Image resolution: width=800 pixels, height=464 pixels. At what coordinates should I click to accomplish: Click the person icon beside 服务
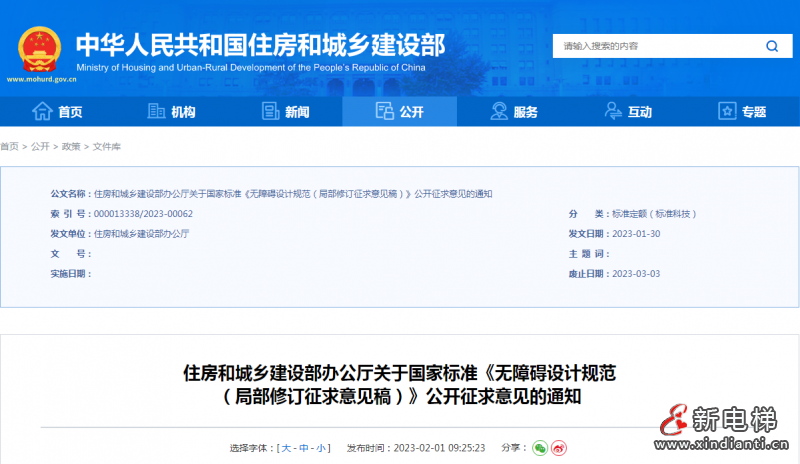click(499, 111)
